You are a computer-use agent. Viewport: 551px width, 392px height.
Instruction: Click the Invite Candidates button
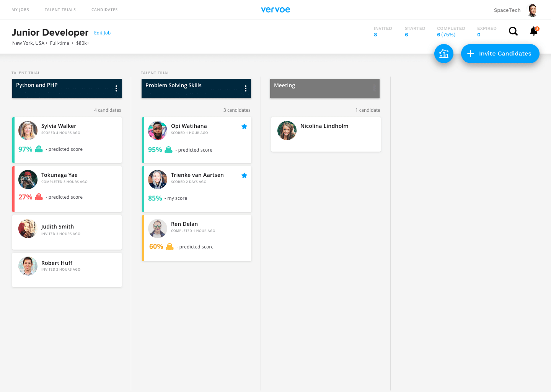(x=500, y=54)
